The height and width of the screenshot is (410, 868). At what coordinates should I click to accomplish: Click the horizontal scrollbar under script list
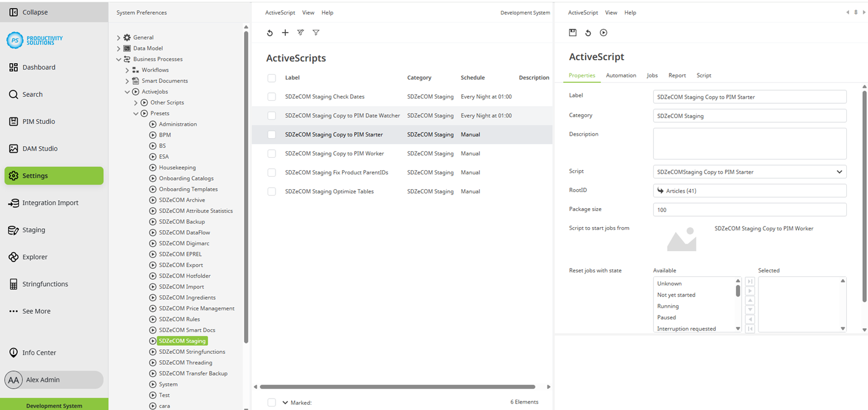[x=397, y=387]
